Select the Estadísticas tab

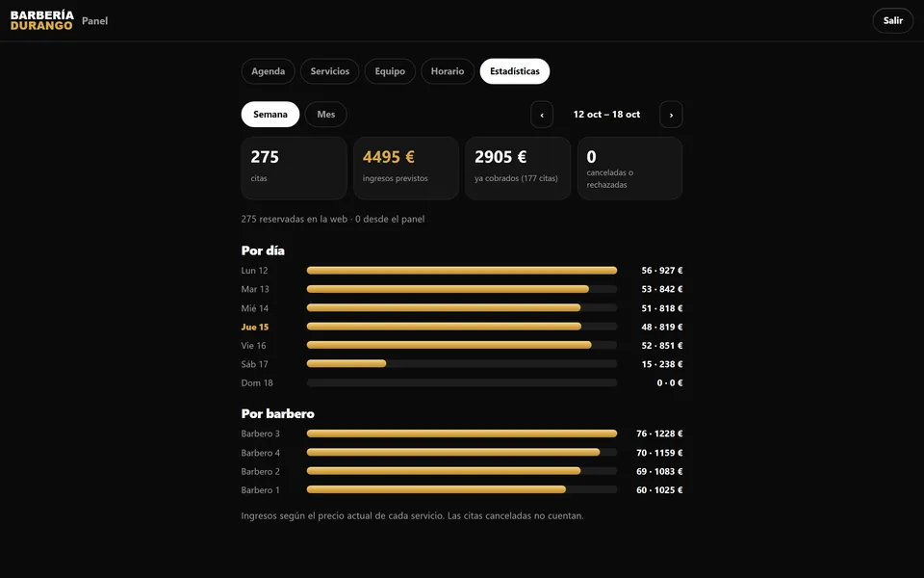tap(514, 71)
